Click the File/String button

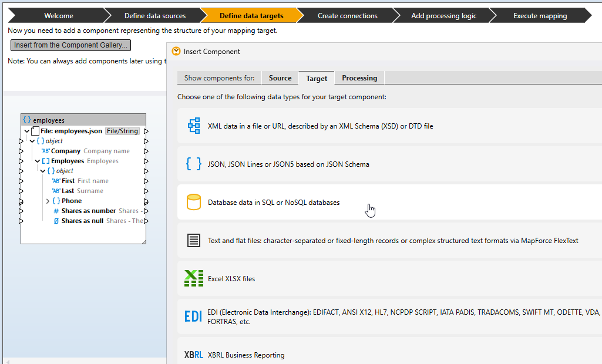tap(123, 131)
